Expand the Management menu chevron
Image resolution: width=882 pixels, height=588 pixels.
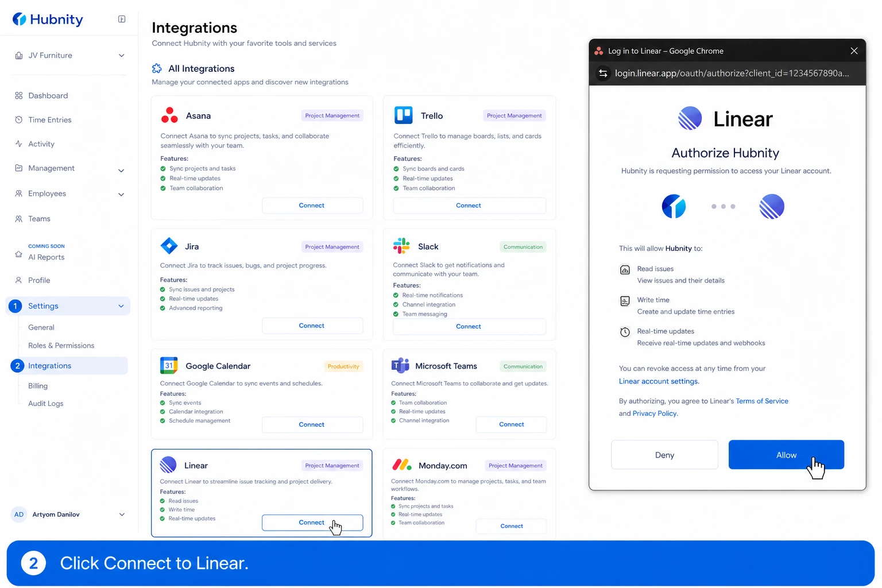(121, 171)
